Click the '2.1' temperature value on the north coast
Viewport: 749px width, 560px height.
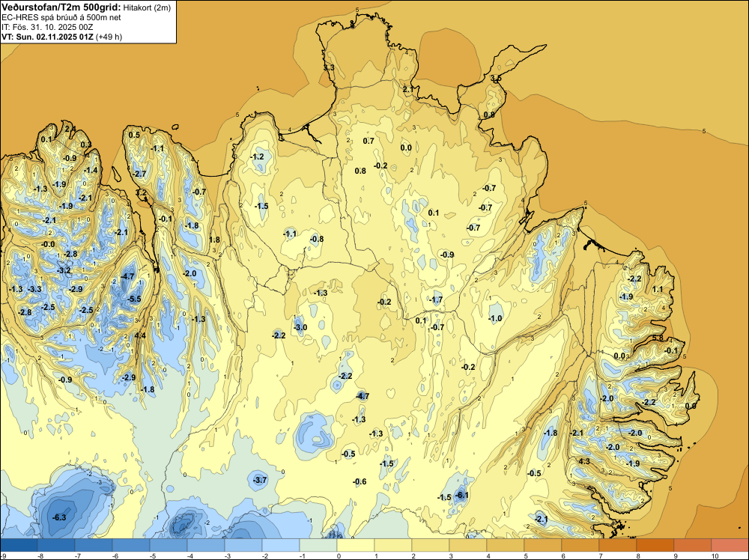pos(408,89)
